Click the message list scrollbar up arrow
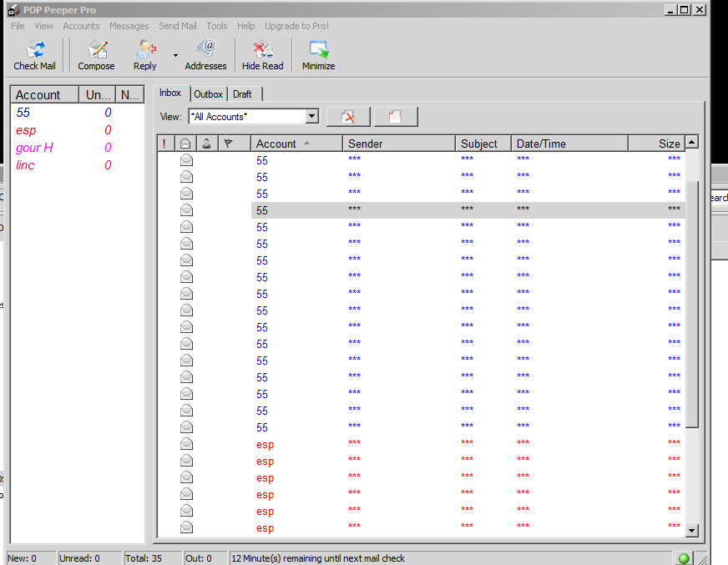The image size is (728, 565). (692, 142)
